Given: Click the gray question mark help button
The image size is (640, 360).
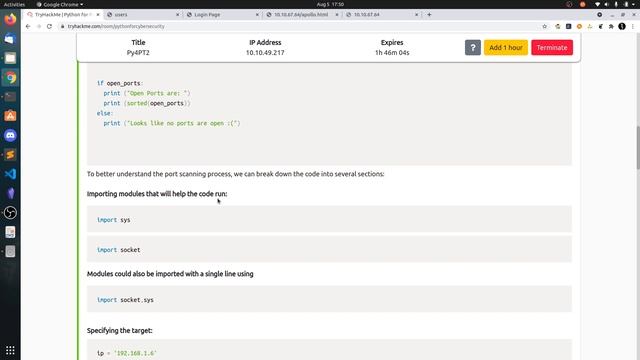Looking at the screenshot, I should (473, 48).
